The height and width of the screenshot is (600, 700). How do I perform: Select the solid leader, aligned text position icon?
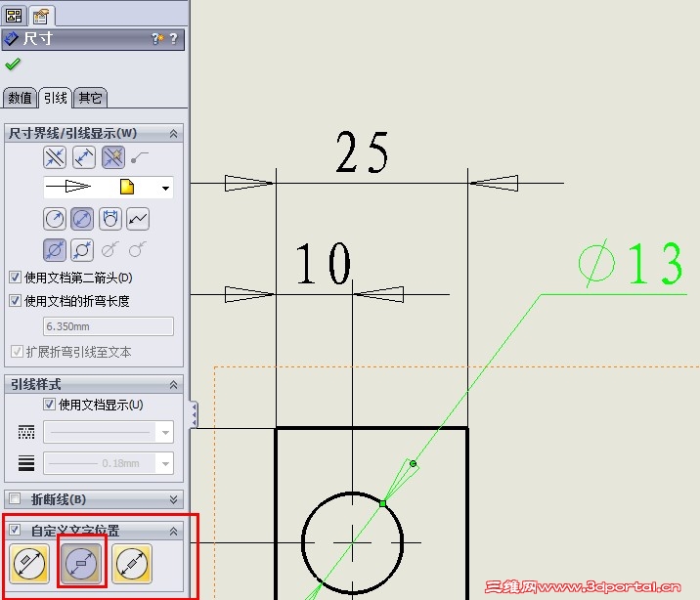coord(29,564)
